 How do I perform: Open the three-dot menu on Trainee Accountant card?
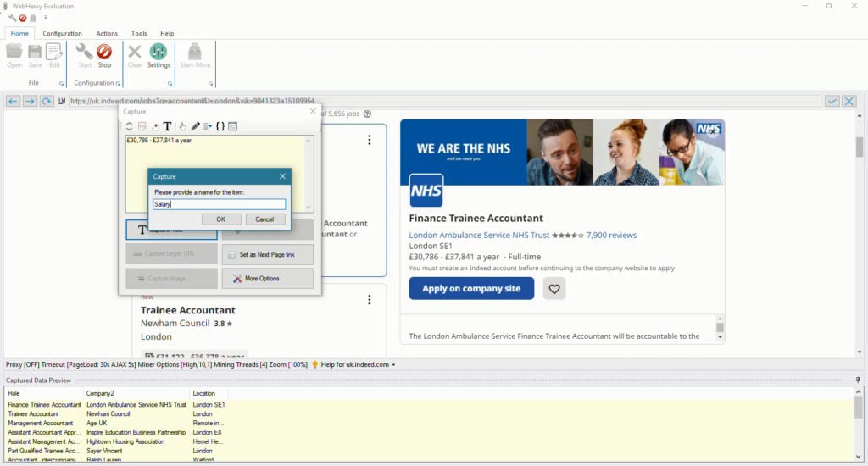(370, 300)
